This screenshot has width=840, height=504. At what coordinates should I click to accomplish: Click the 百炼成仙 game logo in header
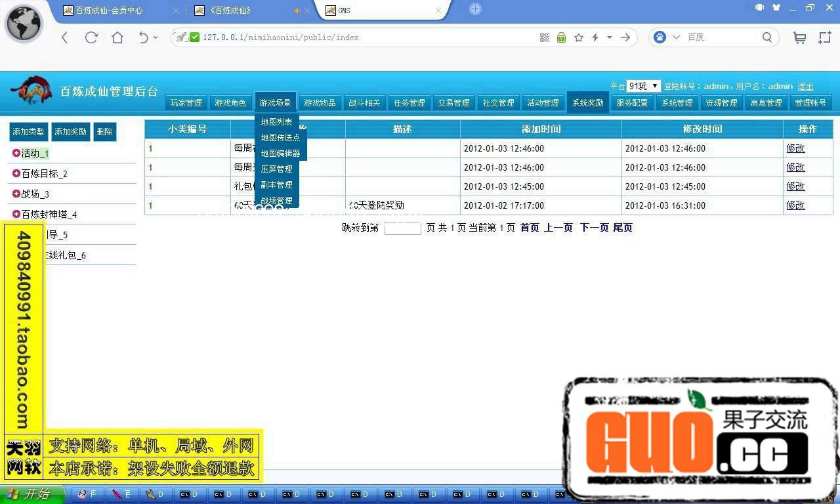click(31, 91)
